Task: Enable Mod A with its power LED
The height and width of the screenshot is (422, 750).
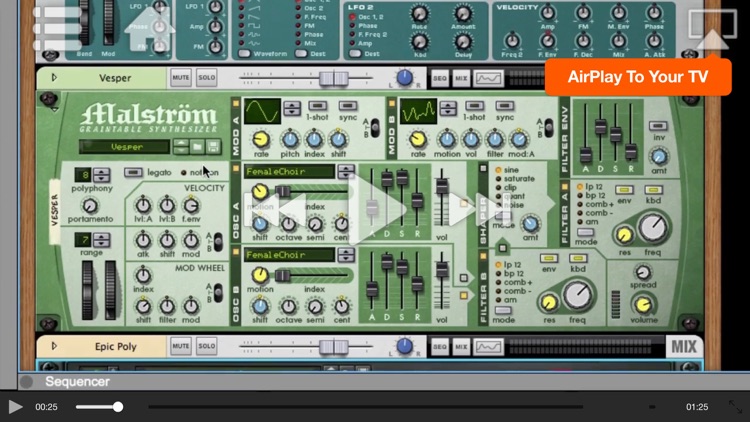Action: pyautogui.click(x=236, y=103)
